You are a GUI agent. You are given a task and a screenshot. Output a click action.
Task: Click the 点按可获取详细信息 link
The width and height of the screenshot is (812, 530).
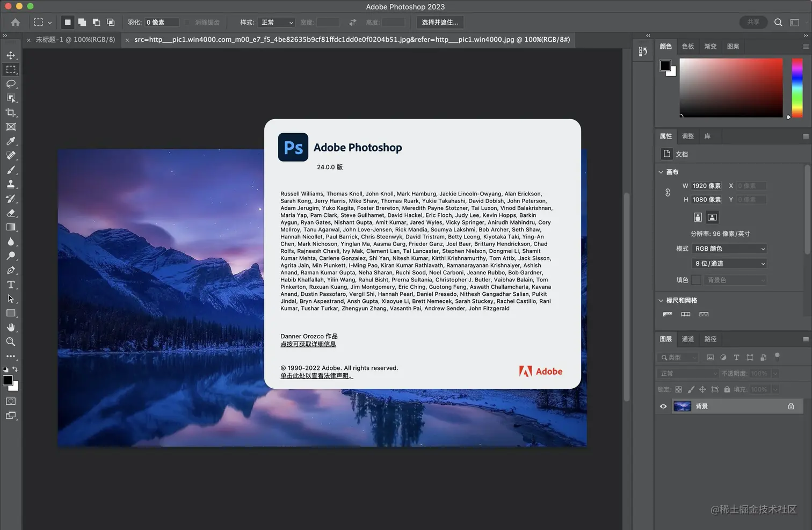pyautogui.click(x=308, y=344)
